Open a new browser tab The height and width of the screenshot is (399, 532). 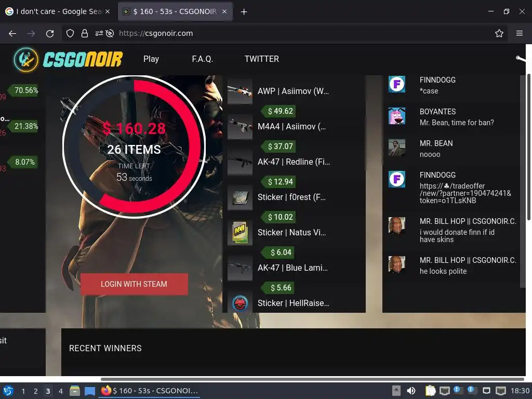click(244, 12)
